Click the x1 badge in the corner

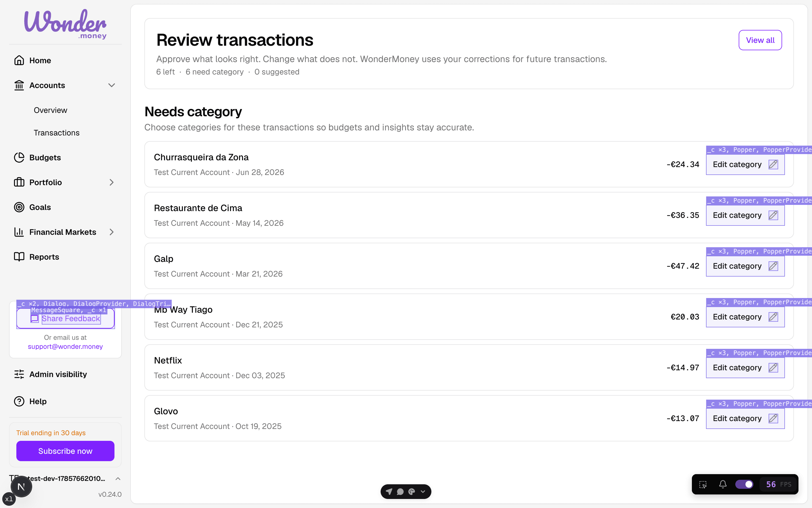pos(9,499)
